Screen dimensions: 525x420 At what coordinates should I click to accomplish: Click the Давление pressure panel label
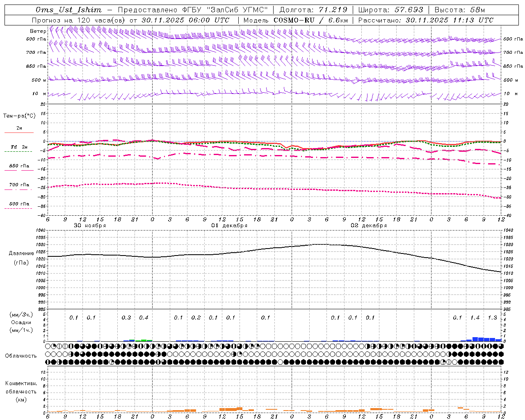point(21,253)
